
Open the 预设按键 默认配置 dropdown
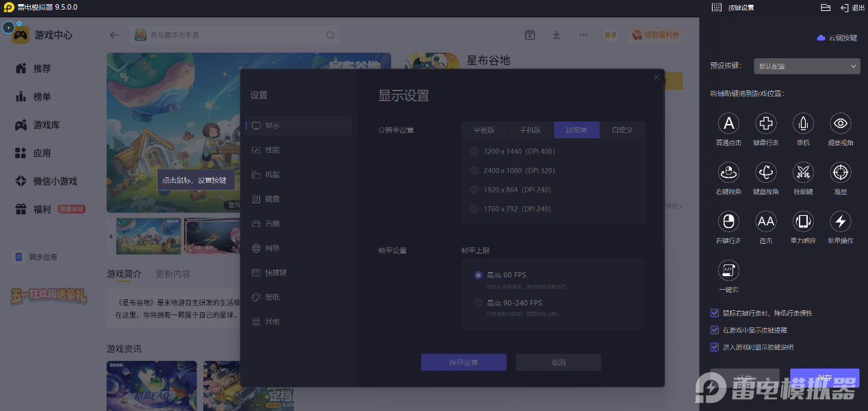tap(807, 66)
